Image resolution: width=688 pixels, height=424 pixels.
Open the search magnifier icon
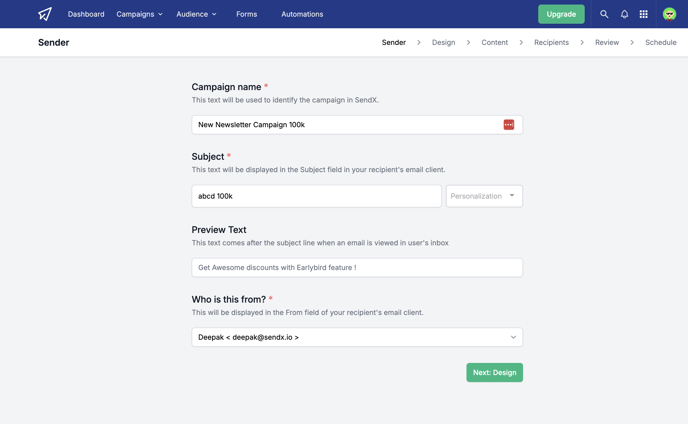pos(604,14)
